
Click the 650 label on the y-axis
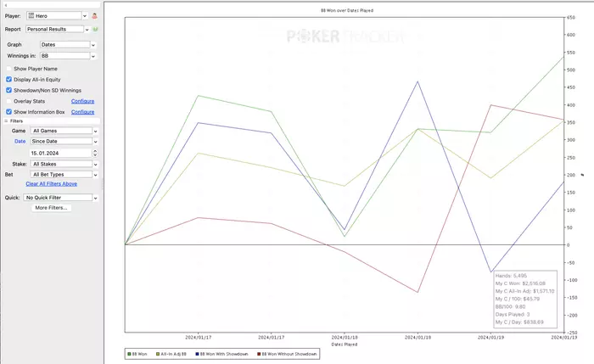coord(571,18)
